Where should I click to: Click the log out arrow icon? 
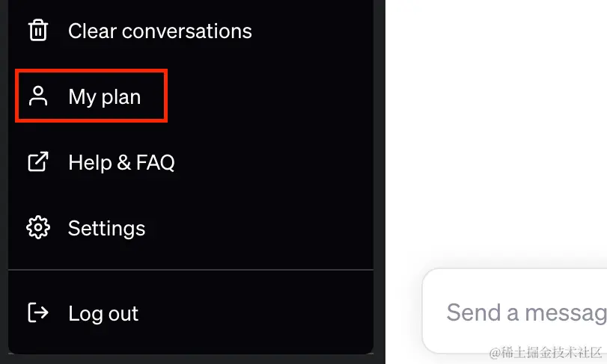pyautogui.click(x=38, y=312)
